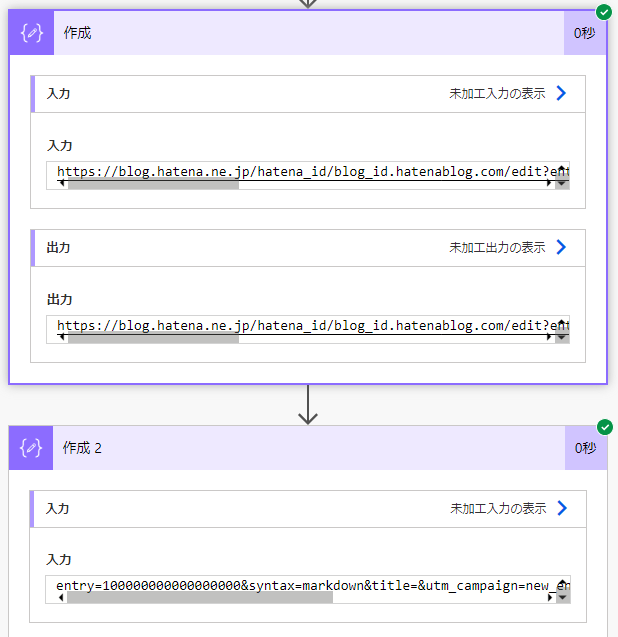This screenshot has width=618, height=637.
Task: Open 未加工入力の表示 in 作成 2
Action: [x=498, y=509]
